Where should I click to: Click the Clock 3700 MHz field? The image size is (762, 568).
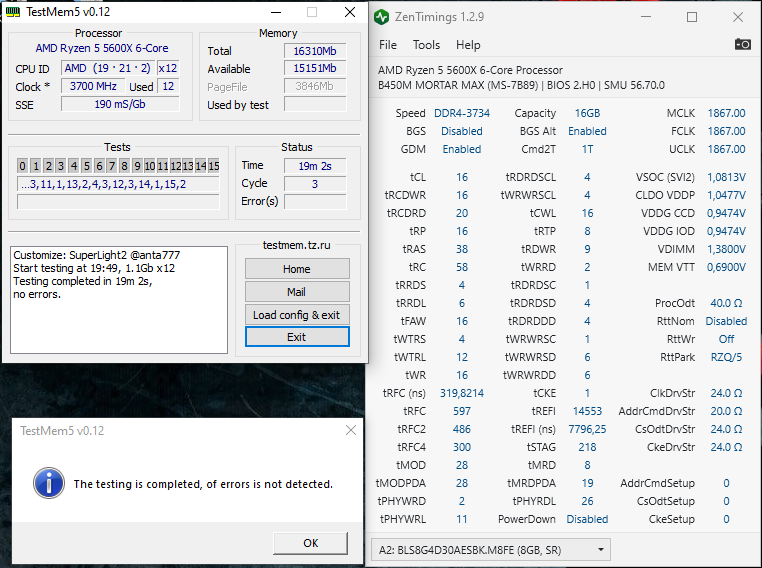tap(93, 86)
